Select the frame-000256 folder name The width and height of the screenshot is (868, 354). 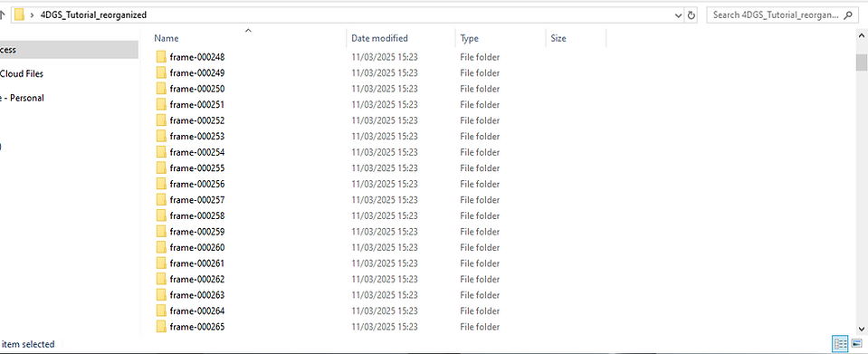point(197,184)
